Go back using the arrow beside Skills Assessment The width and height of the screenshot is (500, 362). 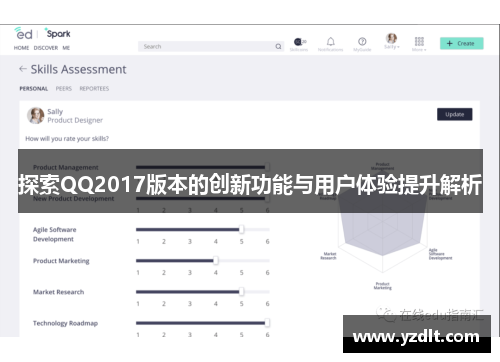tap(23, 69)
